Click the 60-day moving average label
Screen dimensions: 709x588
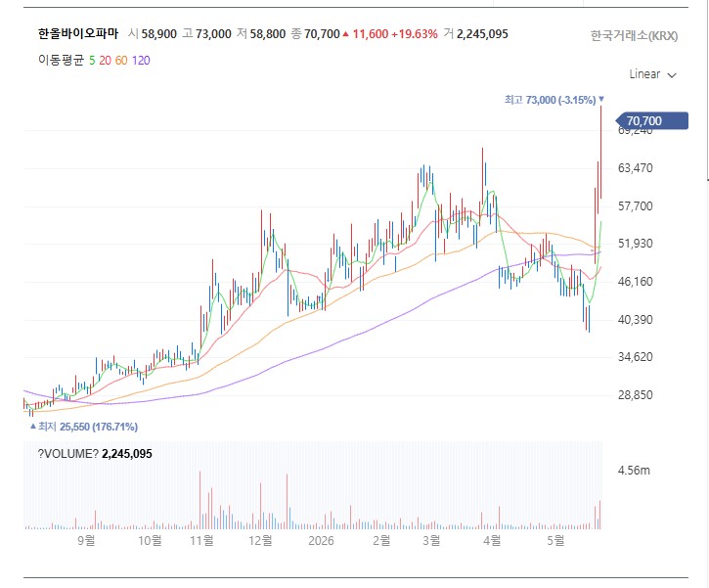click(x=121, y=60)
